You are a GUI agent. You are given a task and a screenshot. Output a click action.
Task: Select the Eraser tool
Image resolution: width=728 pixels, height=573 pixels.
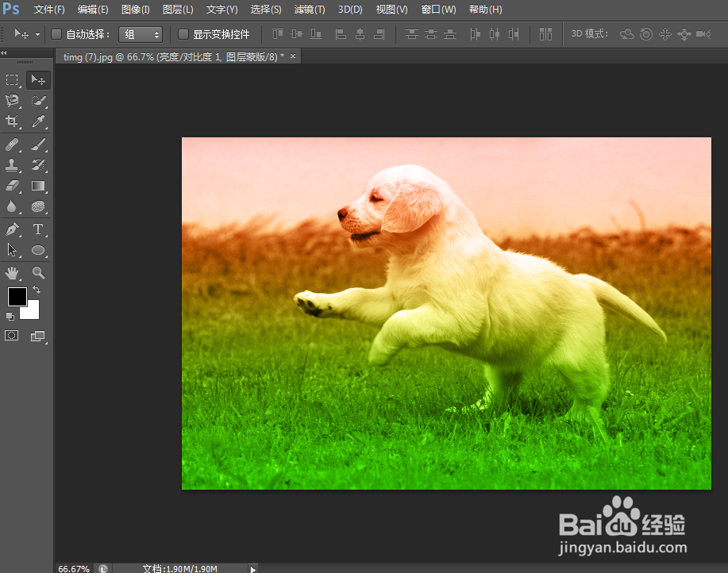coord(12,186)
